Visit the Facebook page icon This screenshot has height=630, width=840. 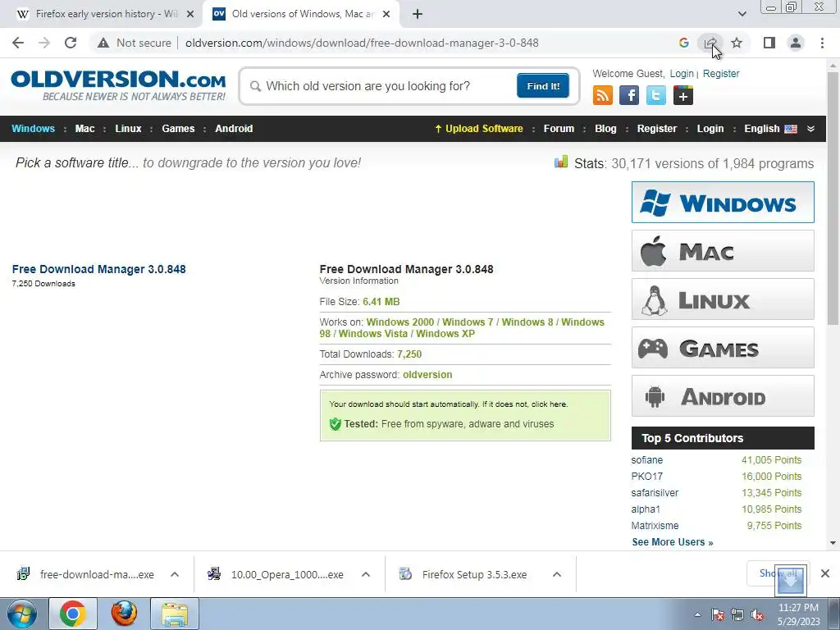pyautogui.click(x=629, y=96)
